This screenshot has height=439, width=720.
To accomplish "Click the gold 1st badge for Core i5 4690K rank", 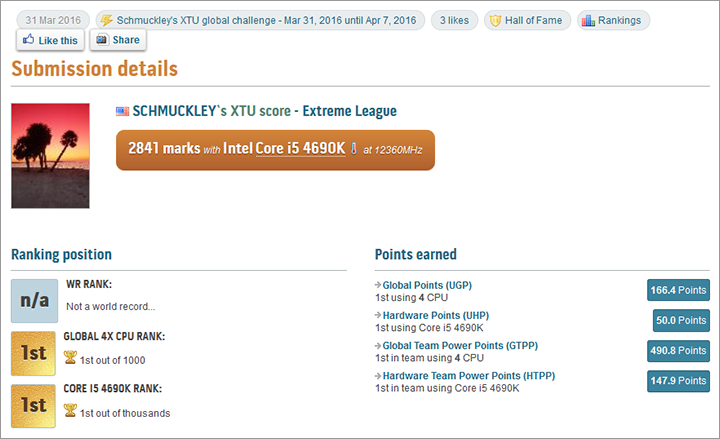I will point(34,406).
